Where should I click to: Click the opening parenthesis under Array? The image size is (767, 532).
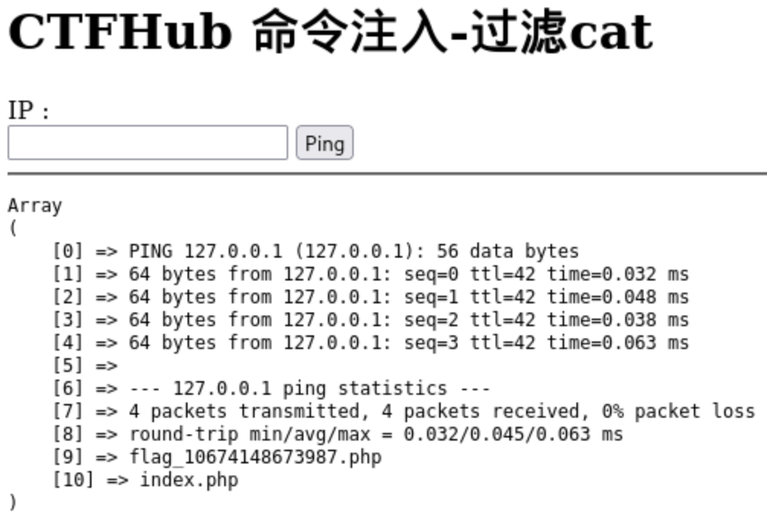pos(12,228)
